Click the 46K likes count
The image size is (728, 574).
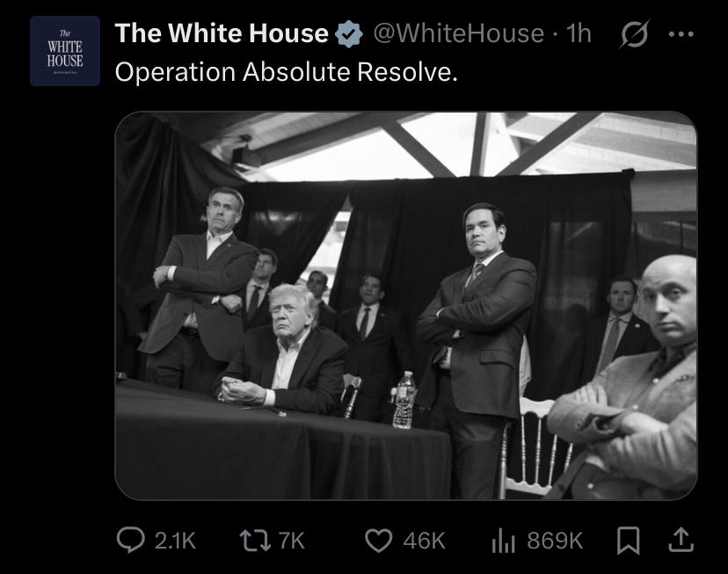(x=425, y=541)
